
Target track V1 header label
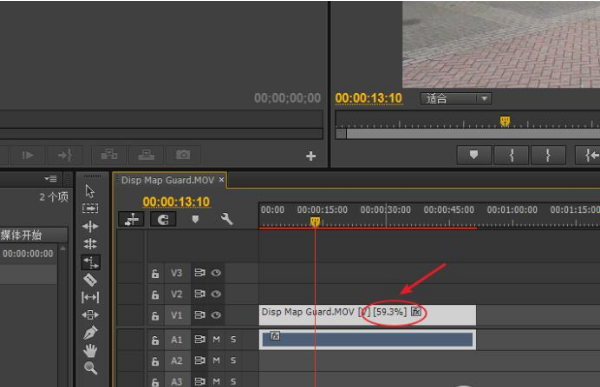[x=176, y=315]
